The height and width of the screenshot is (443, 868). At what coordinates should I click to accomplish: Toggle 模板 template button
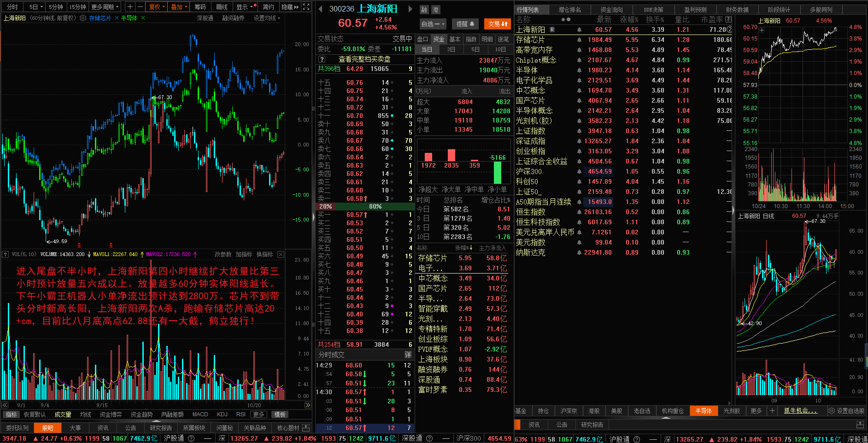tap(280, 414)
